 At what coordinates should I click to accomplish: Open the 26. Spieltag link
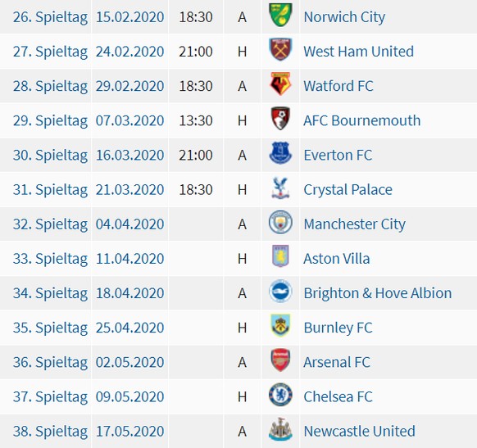50,17
